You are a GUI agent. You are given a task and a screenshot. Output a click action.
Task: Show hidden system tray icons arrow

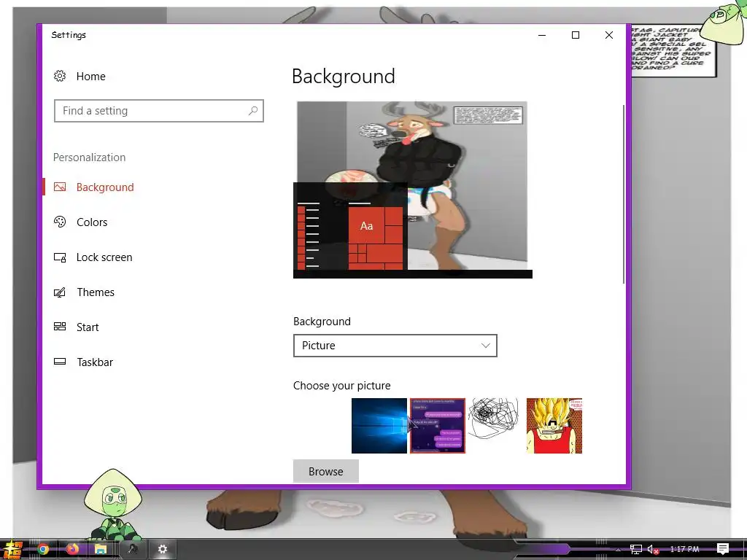point(619,550)
